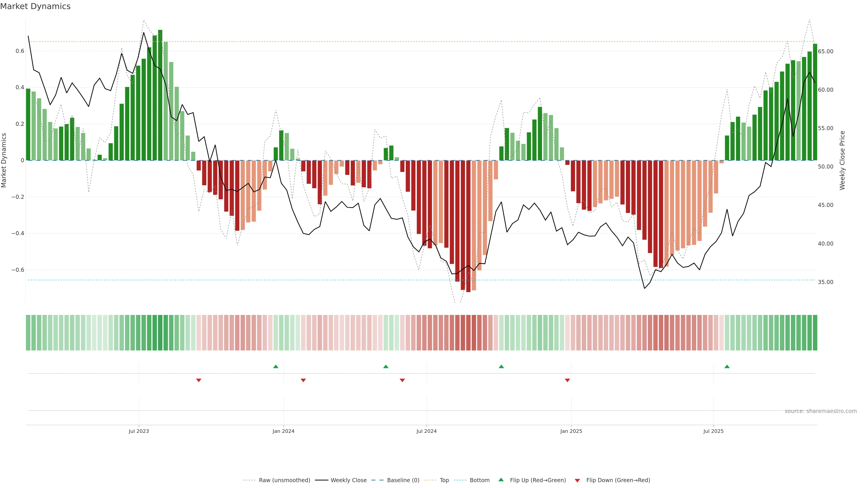Image resolution: width=868 pixels, height=488 pixels.
Task: Click the source: sharemaestro.com text
Action: (x=821, y=411)
